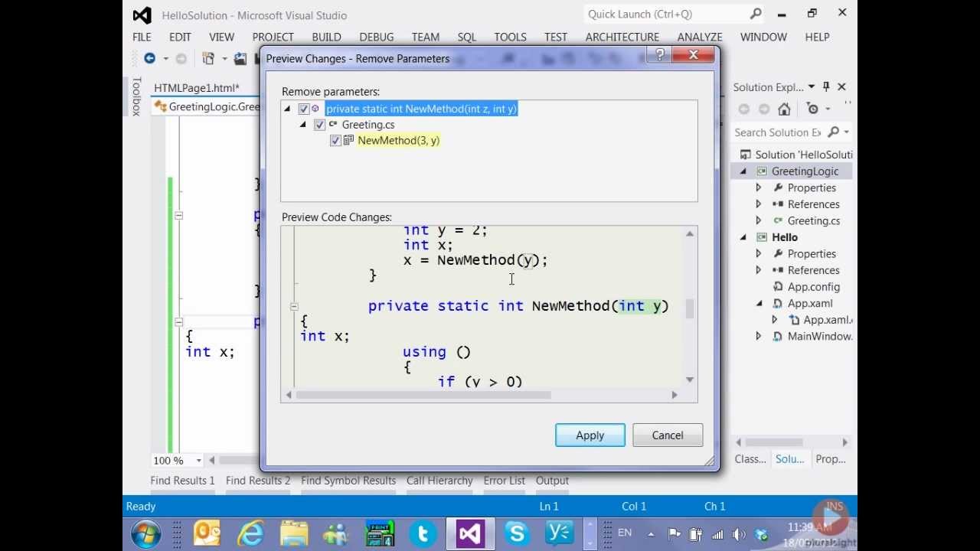This screenshot has height=551, width=980.
Task: Open the Call Hierarchy tab
Action: point(439,481)
